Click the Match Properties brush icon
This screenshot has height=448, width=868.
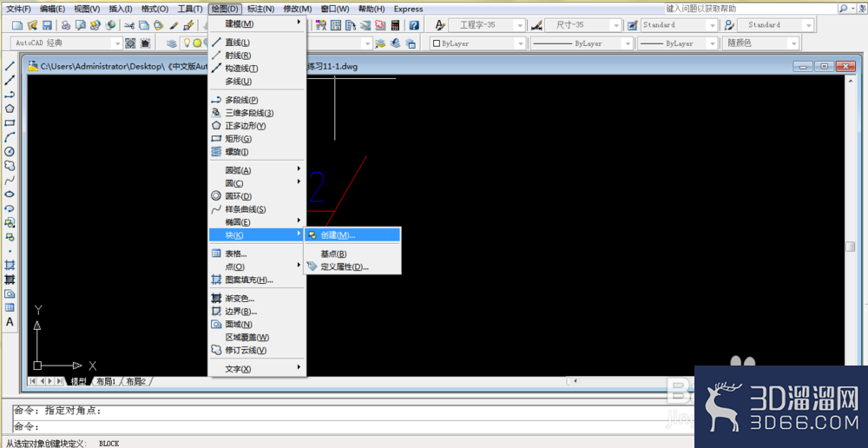point(174,25)
